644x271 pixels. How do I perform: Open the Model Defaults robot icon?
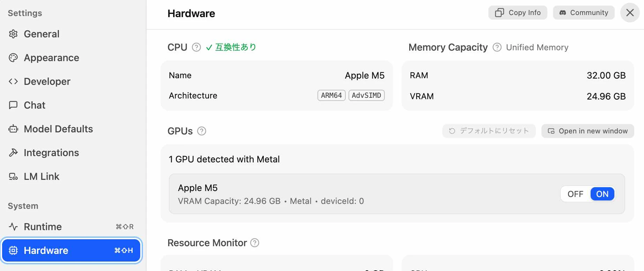pos(13,129)
